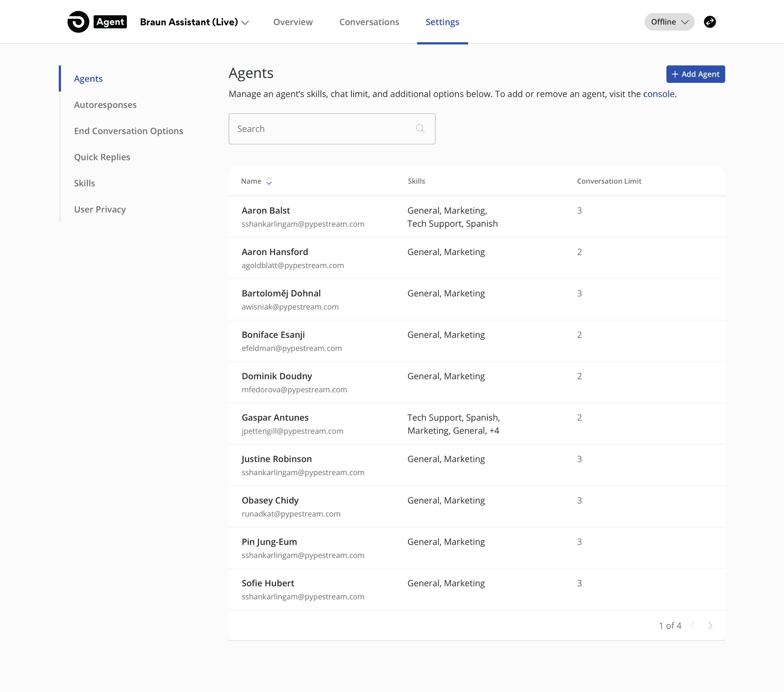Click the Pypestream logo icon
Viewport: 784px width, 692px height.
tap(78, 22)
